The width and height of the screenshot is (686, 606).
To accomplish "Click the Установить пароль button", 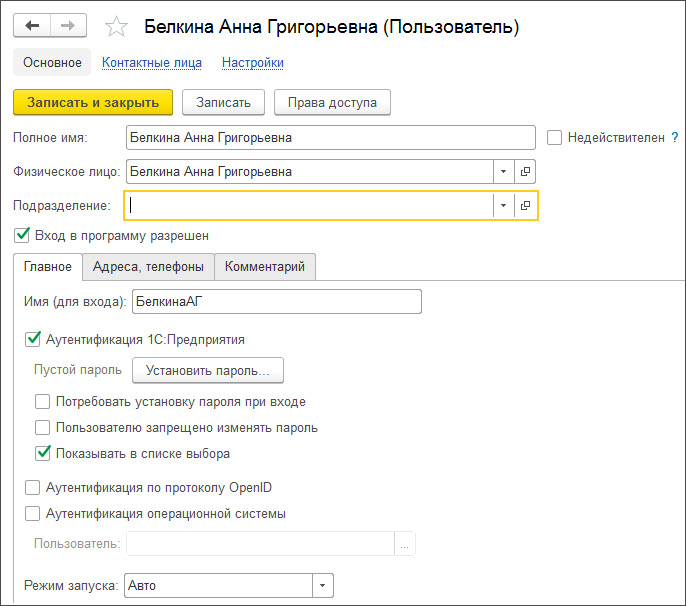I will [x=208, y=370].
